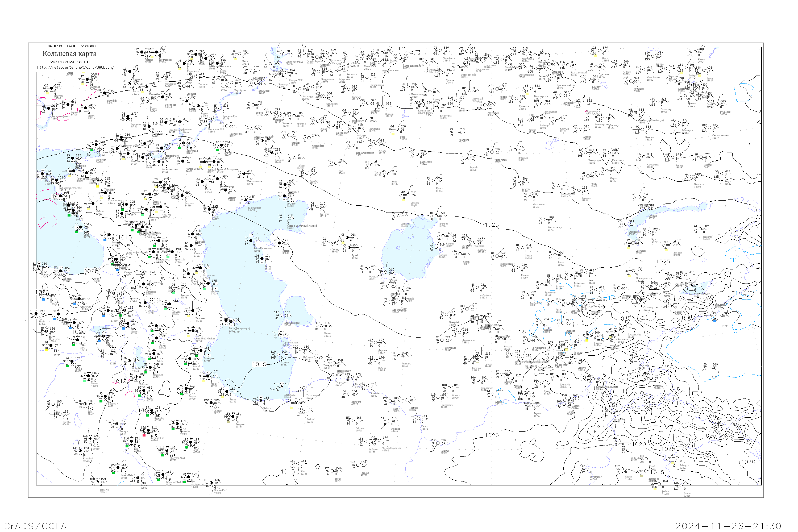Click the Махачкала station cloud-cover circle

(201, 268)
